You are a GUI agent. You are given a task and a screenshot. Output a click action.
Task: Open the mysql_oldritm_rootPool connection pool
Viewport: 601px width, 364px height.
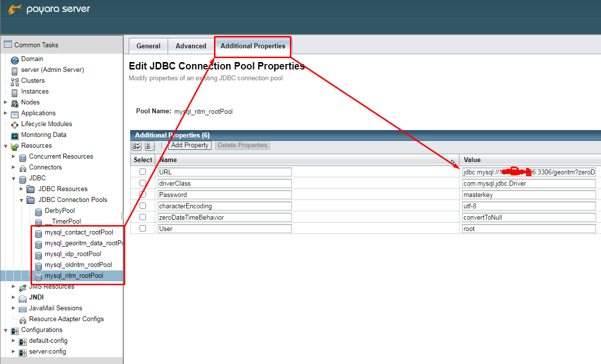[78, 265]
